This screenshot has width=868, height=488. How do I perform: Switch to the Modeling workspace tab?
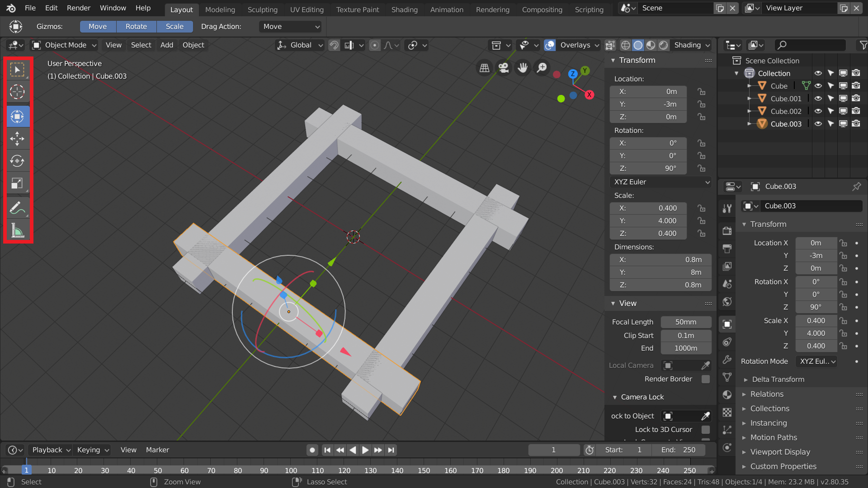point(220,9)
